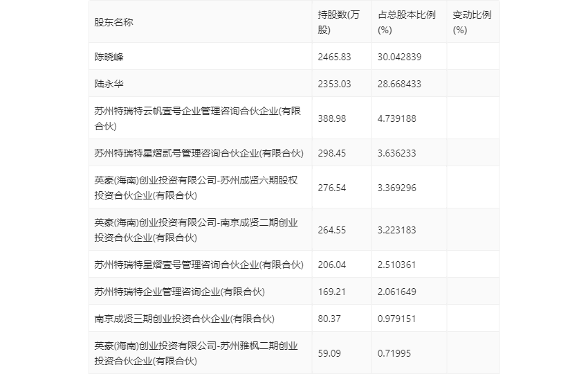Viewport: 588px width, 374px height.
Task: Click percentage value 4.739188
Action: 397,118
